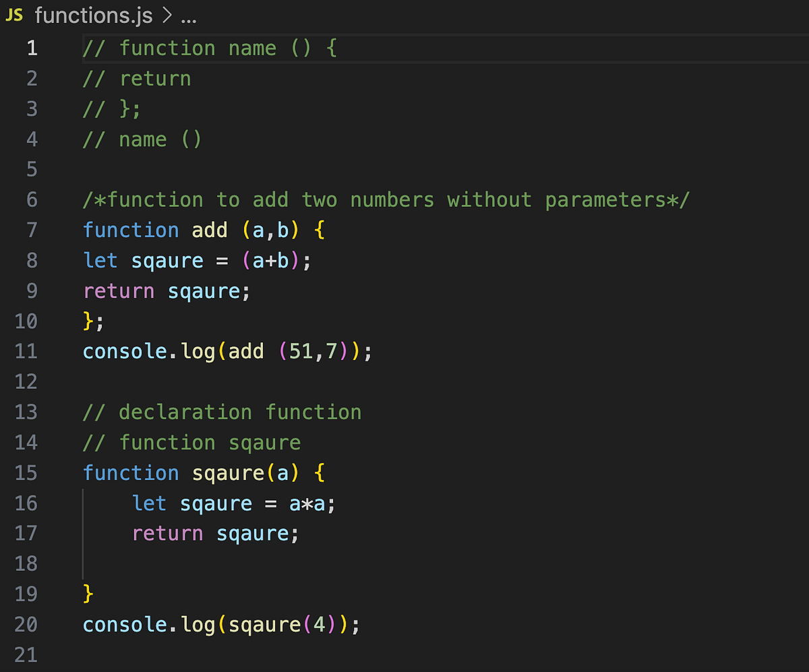
Task: Expand the functions.js breadcrumb dropdown
Action: click(x=93, y=15)
